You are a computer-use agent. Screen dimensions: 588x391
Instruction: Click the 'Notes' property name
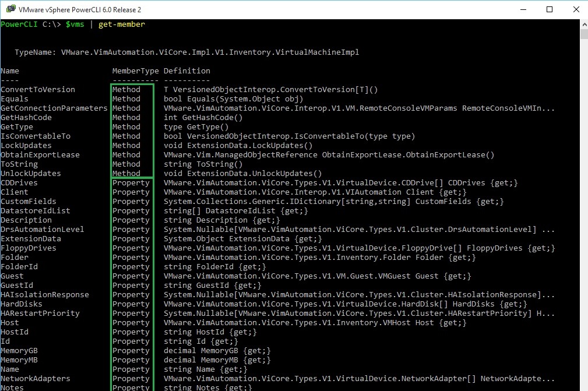coord(12,388)
